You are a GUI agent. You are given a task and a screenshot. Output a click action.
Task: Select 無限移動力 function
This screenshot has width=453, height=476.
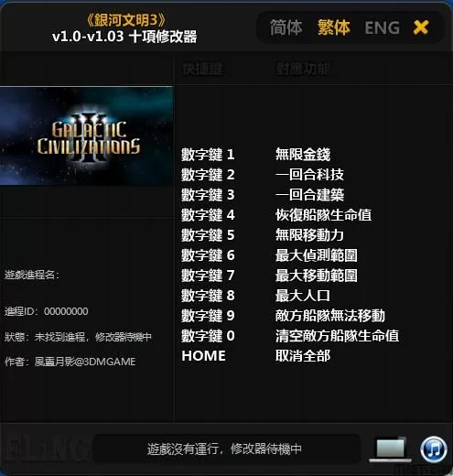pyautogui.click(x=309, y=235)
